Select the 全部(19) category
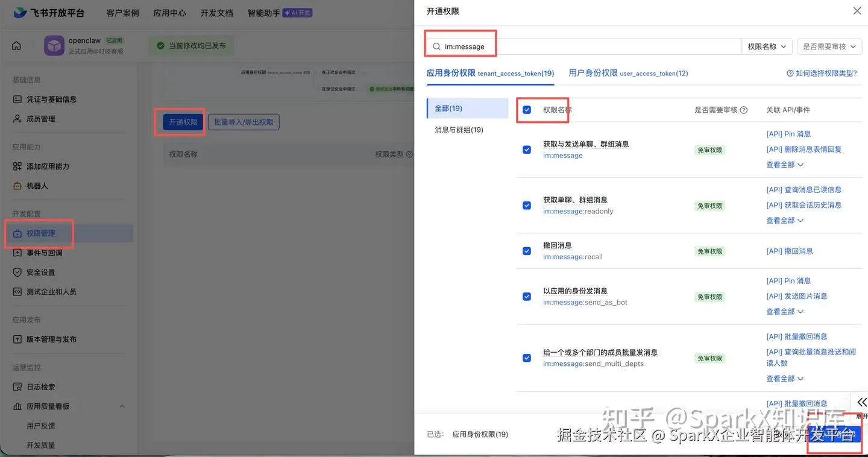Viewport: 868px width, 457px height. (467, 109)
